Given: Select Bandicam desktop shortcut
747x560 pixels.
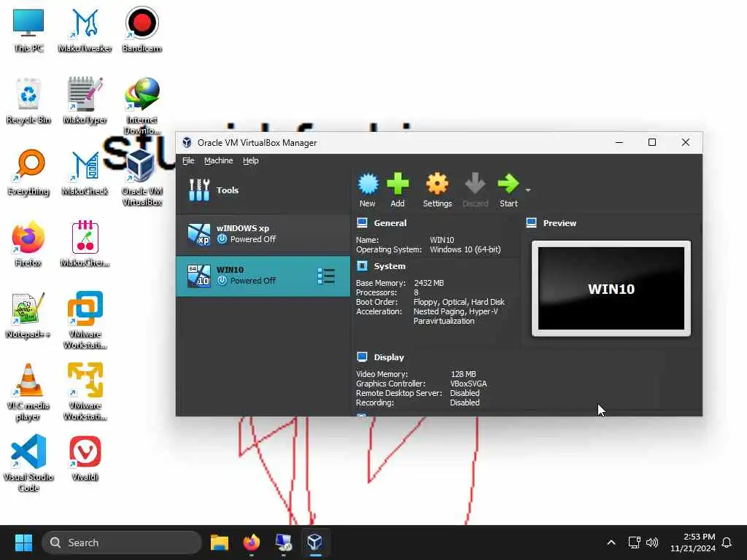Looking at the screenshot, I should [142, 30].
